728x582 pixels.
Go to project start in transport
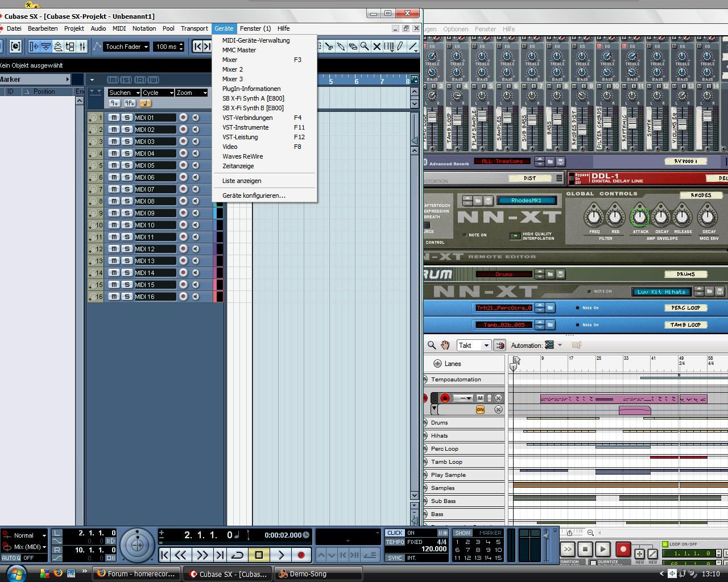[164, 555]
